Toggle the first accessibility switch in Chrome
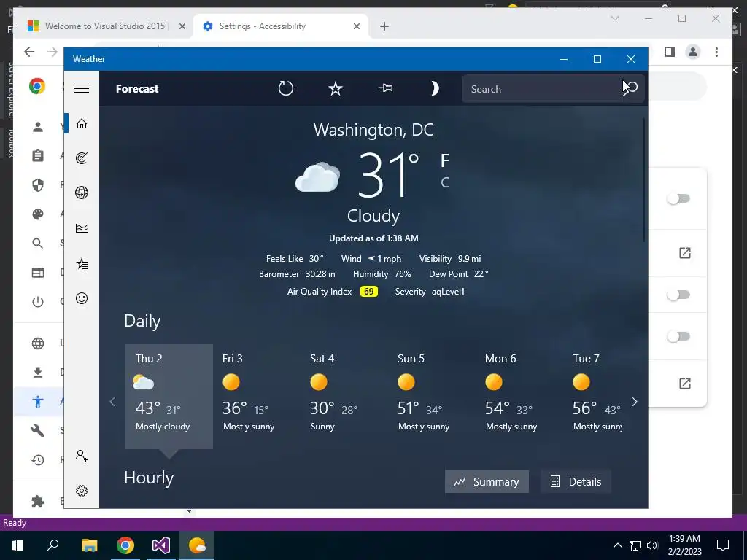This screenshot has width=747, height=560. click(x=678, y=198)
